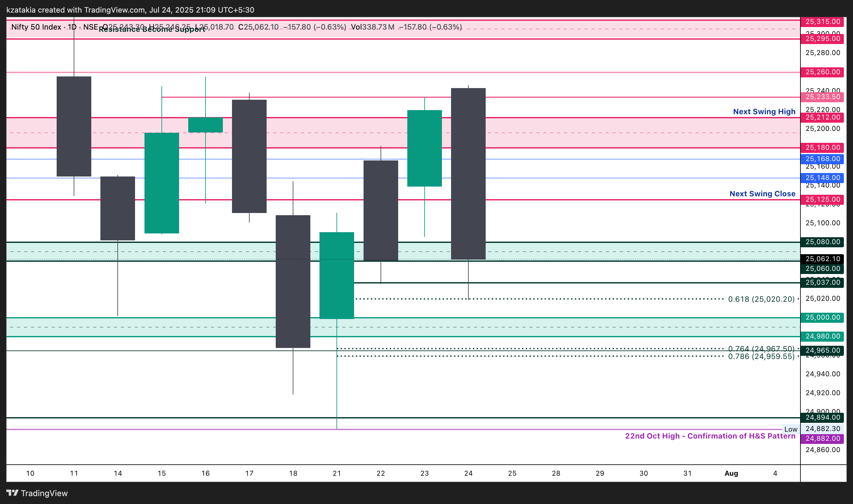This screenshot has height=504, width=853.
Task: Click the purple 24,882.00 price label
Action: (x=822, y=439)
